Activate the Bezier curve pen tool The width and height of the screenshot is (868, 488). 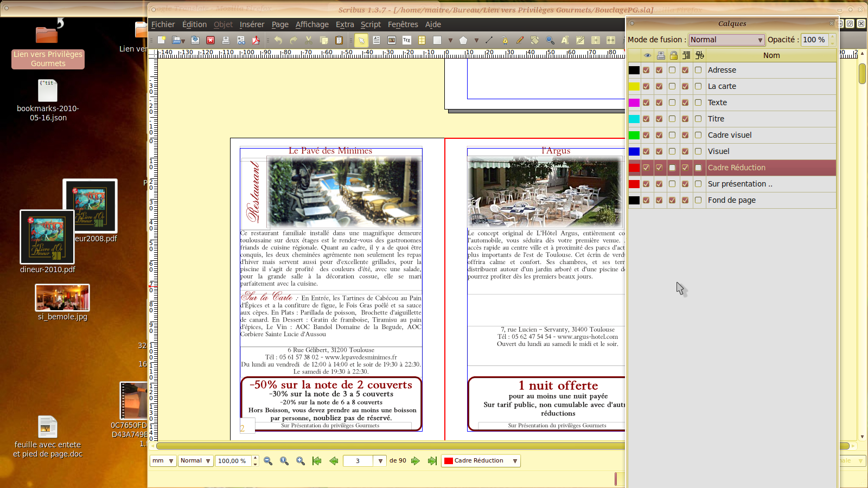505,40
